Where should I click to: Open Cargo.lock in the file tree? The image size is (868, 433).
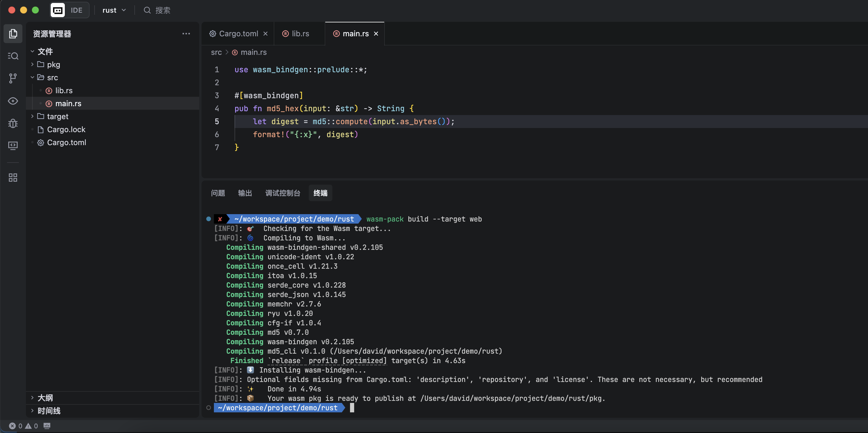coord(66,129)
